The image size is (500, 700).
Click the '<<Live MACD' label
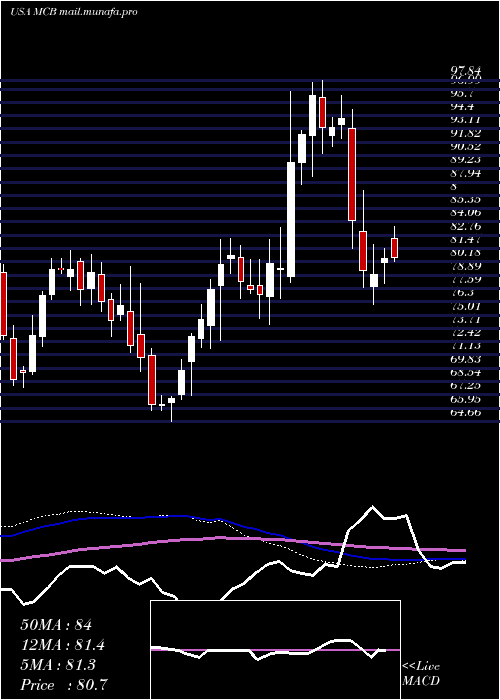421,674
